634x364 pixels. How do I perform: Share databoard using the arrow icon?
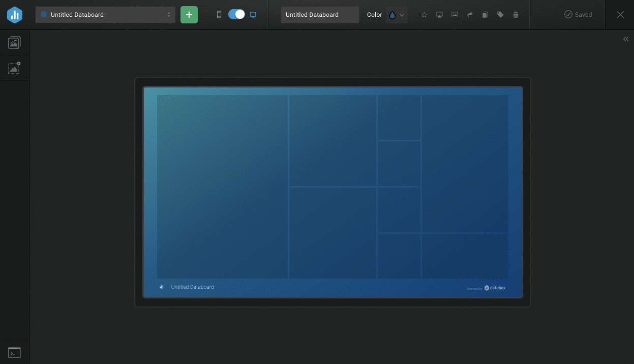pyautogui.click(x=470, y=15)
